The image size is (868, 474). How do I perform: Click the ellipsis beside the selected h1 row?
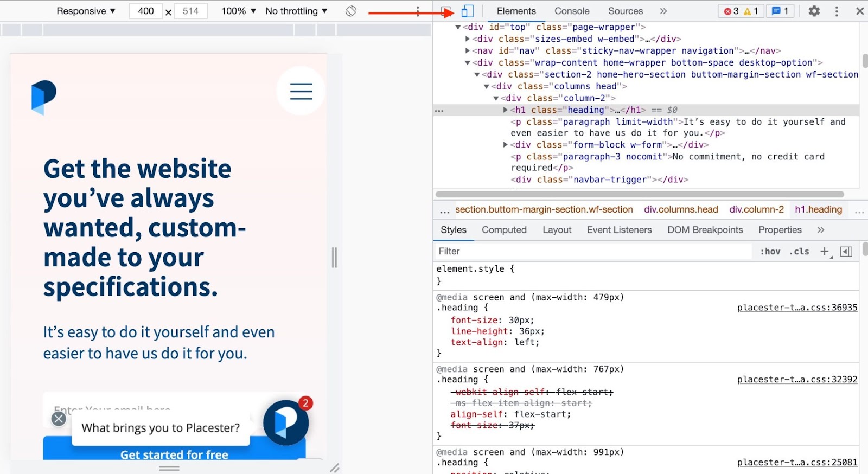[x=439, y=110]
